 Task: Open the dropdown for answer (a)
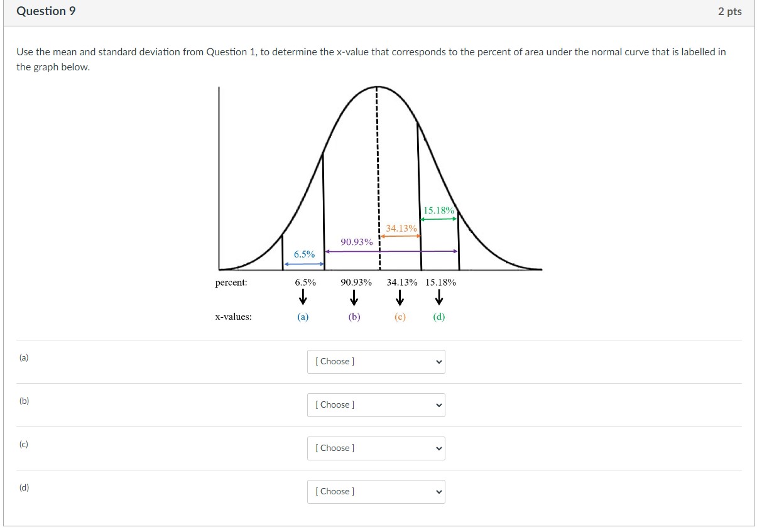tap(376, 362)
